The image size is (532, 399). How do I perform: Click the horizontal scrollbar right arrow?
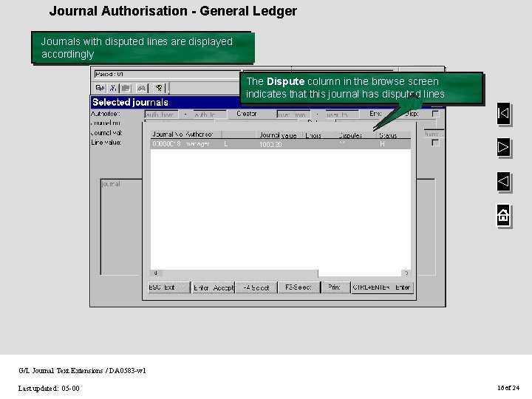[x=406, y=273]
